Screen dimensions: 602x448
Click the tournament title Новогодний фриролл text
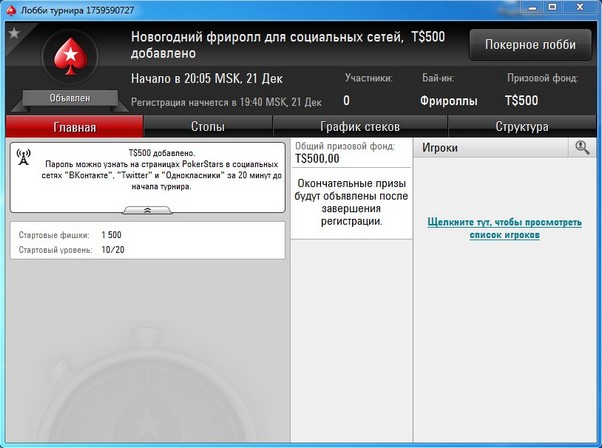(x=288, y=45)
